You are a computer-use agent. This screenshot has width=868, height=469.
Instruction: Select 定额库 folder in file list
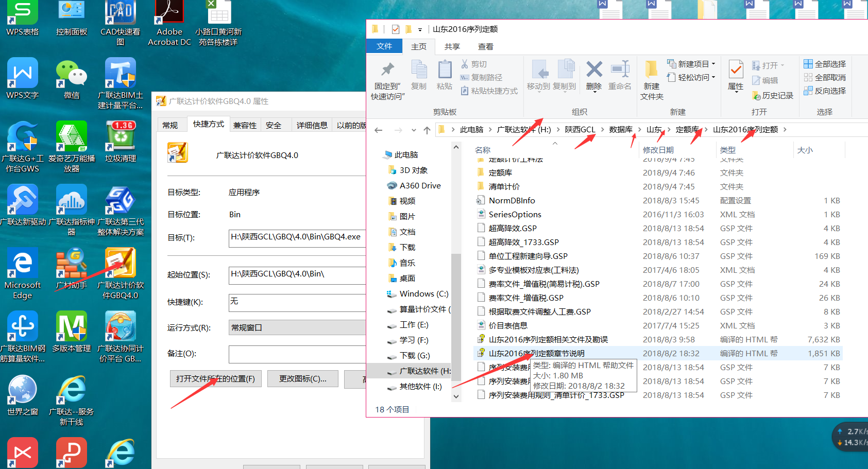click(500, 172)
